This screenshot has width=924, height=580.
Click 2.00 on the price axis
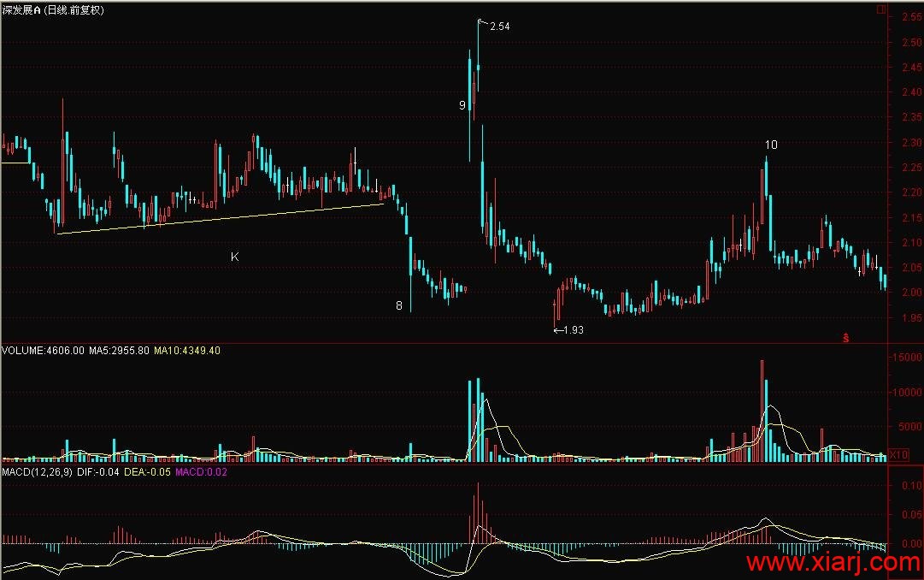click(x=912, y=293)
